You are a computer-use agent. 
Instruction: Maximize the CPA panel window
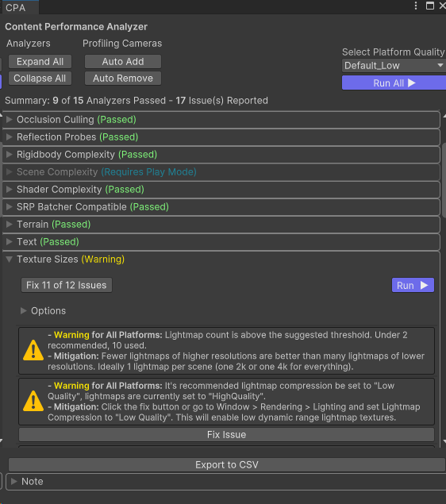point(430,6)
